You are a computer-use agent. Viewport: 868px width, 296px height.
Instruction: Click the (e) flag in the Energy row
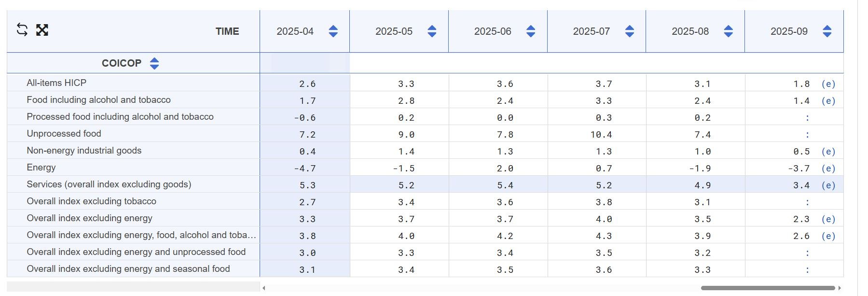coord(828,169)
